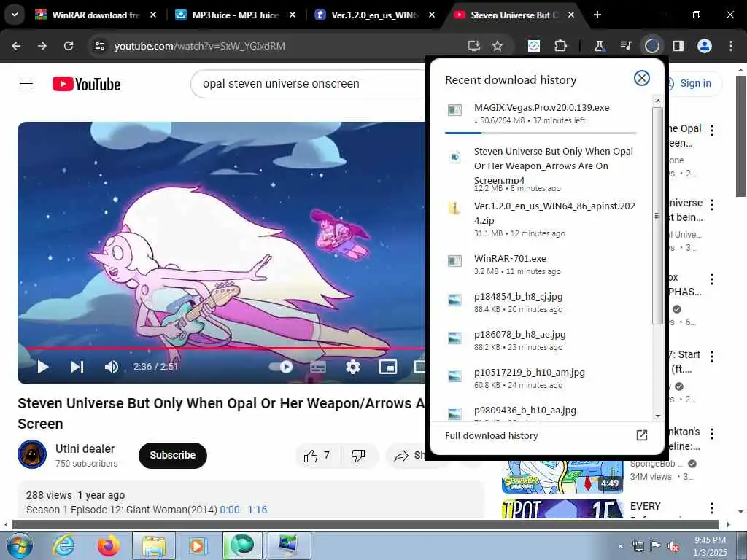Open options for SpongeBob 4:49 video
This screenshot has height=560, width=747.
(712, 434)
